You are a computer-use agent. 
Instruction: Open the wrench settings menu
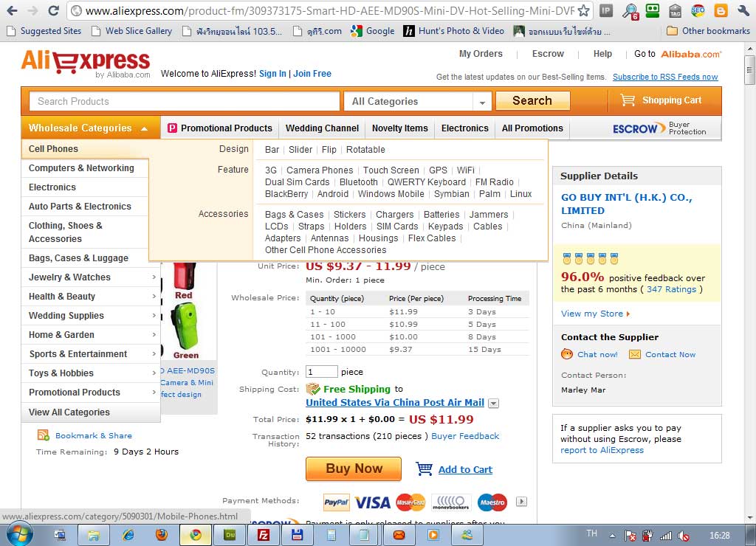743,10
